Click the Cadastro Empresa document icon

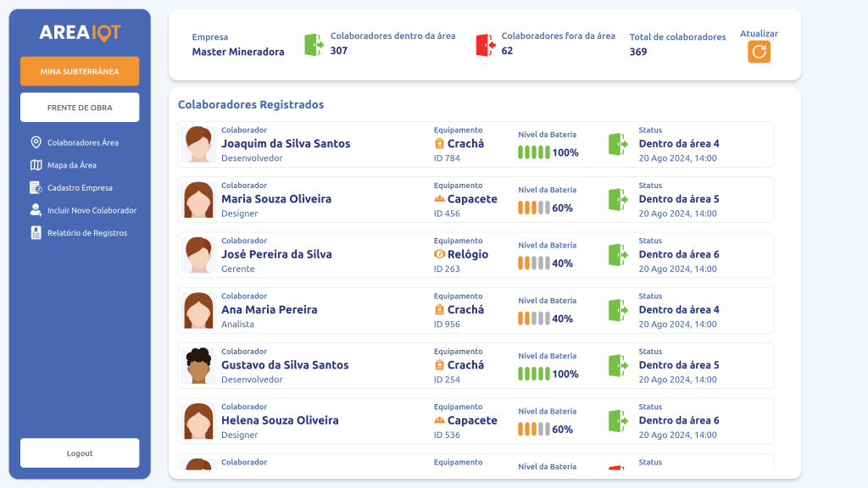pos(36,187)
